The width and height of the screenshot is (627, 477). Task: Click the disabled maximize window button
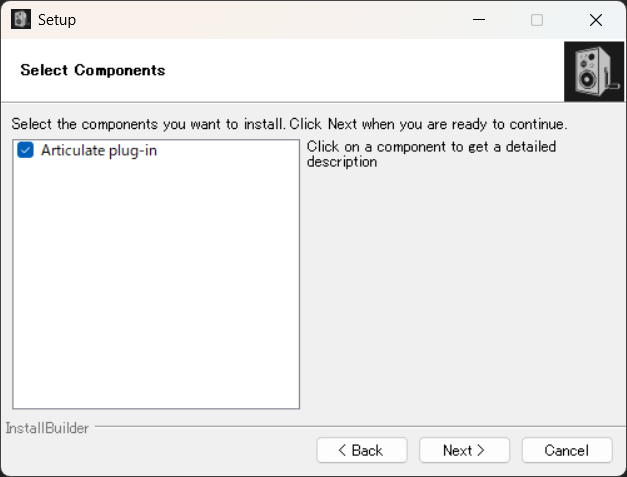click(537, 19)
